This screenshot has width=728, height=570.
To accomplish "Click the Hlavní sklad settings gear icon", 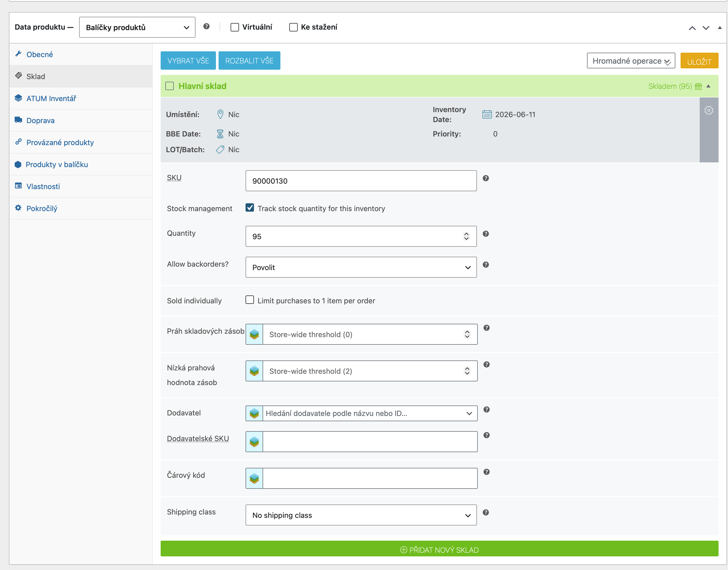I will 709,110.
